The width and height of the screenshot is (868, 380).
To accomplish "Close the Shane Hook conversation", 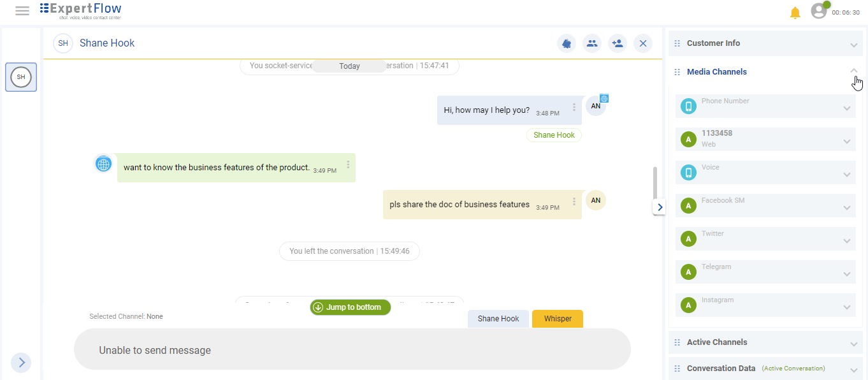I will point(643,43).
